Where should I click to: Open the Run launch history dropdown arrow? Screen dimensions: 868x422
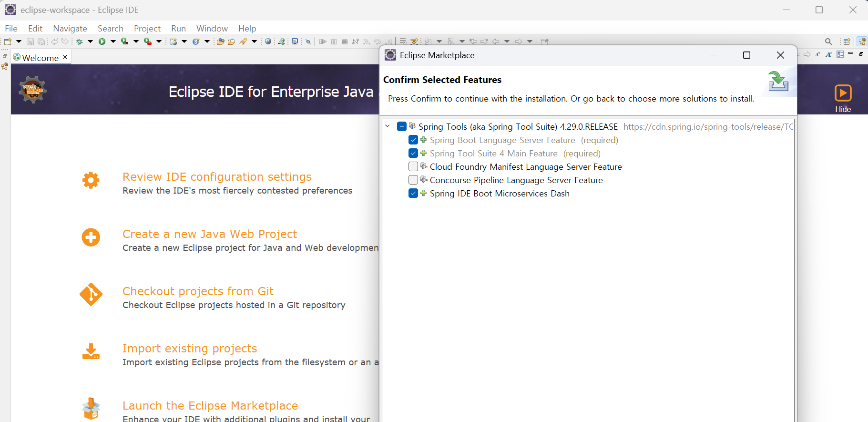(x=113, y=41)
